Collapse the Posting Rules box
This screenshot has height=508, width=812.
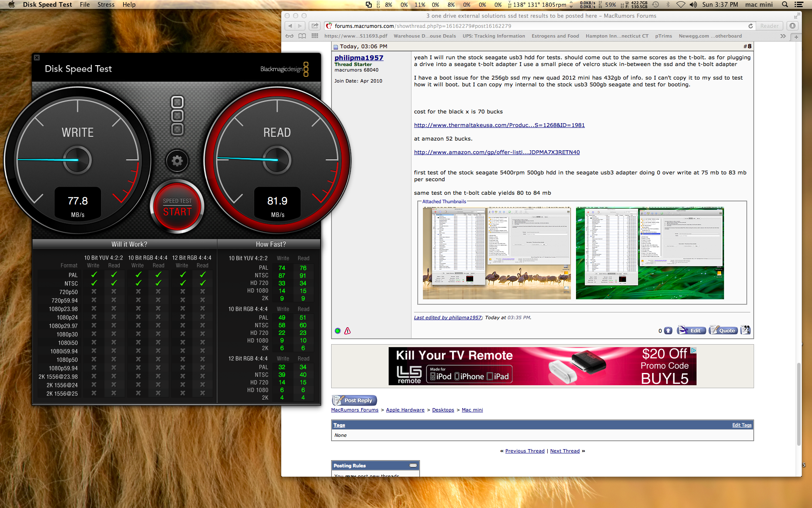tap(413, 465)
